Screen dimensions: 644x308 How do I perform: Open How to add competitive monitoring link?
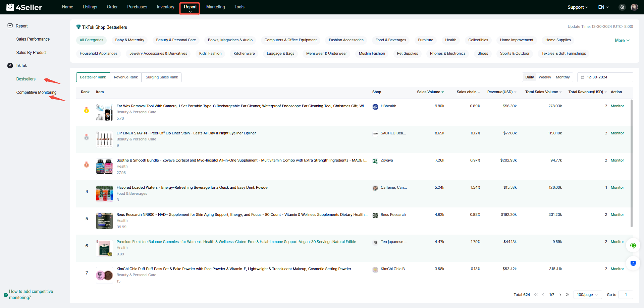pos(31,294)
